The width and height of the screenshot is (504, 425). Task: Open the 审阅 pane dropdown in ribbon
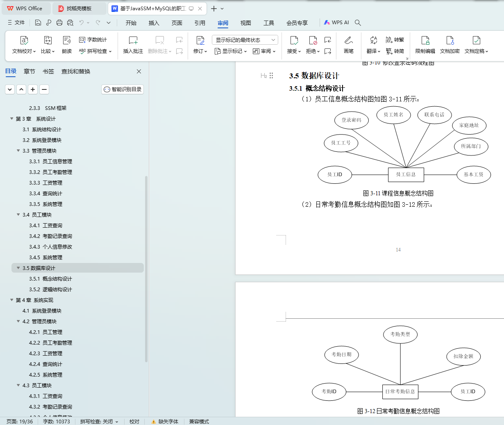tap(264, 51)
